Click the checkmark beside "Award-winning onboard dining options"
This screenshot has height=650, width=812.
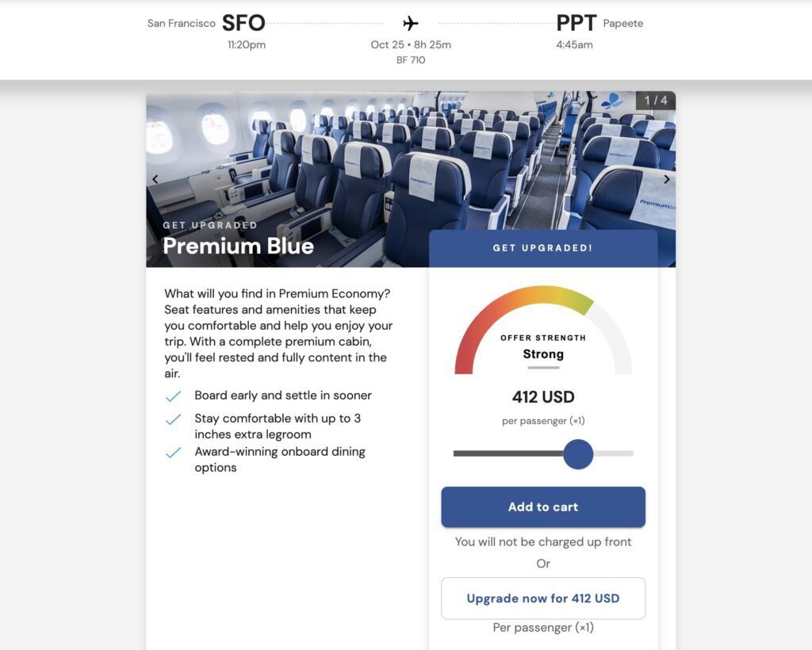174,452
